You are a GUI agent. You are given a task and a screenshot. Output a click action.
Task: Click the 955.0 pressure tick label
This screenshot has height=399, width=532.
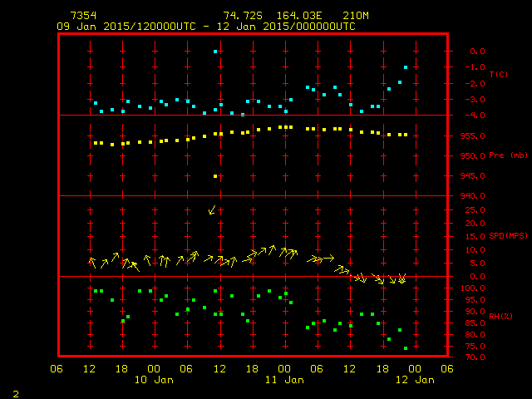click(x=473, y=136)
